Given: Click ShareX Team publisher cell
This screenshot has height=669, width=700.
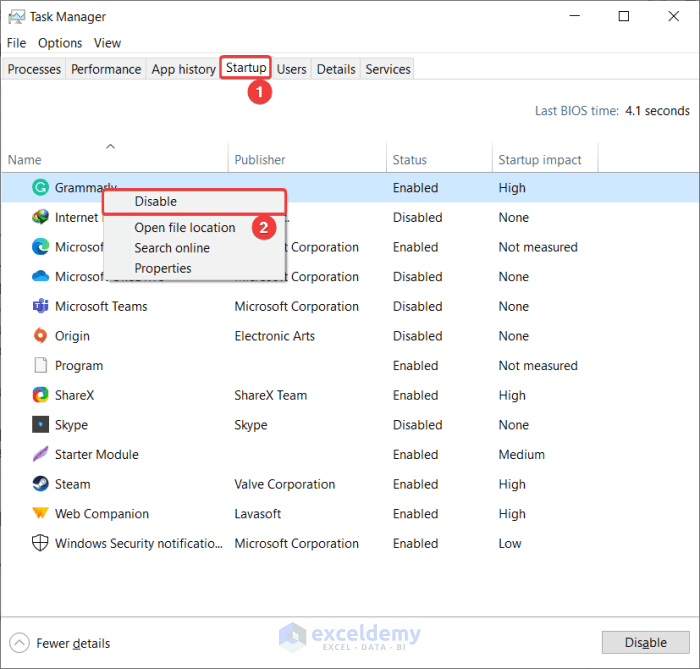Looking at the screenshot, I should [x=271, y=395].
